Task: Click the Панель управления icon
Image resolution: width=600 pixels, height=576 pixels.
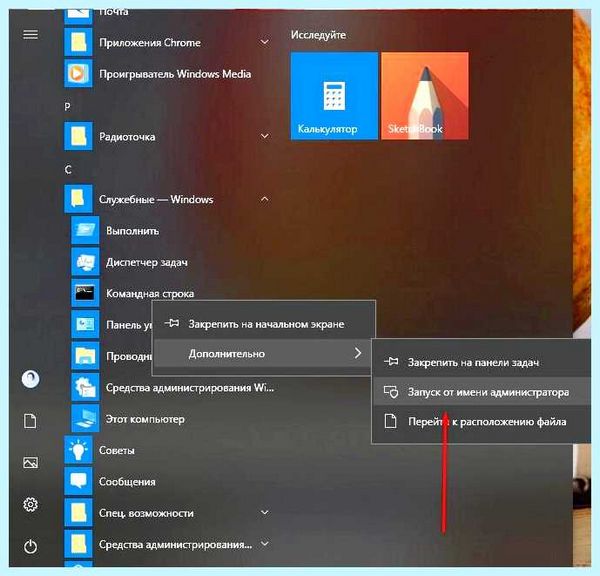Action: (85, 325)
